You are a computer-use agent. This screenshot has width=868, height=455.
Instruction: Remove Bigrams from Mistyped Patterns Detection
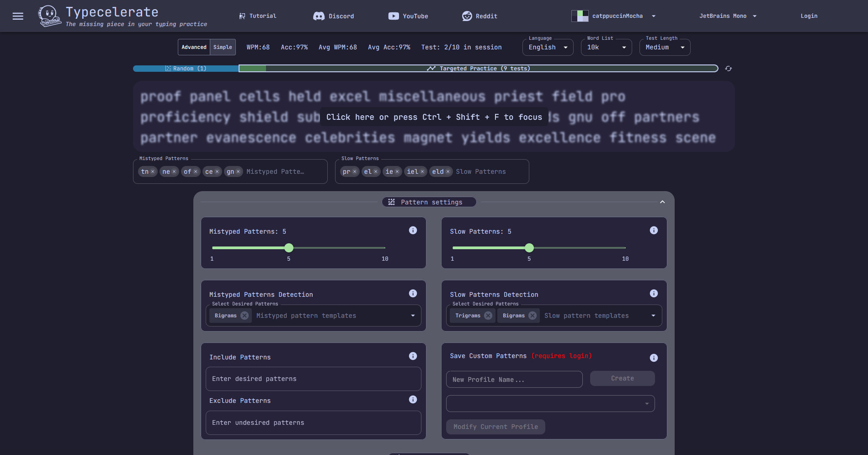(x=245, y=316)
